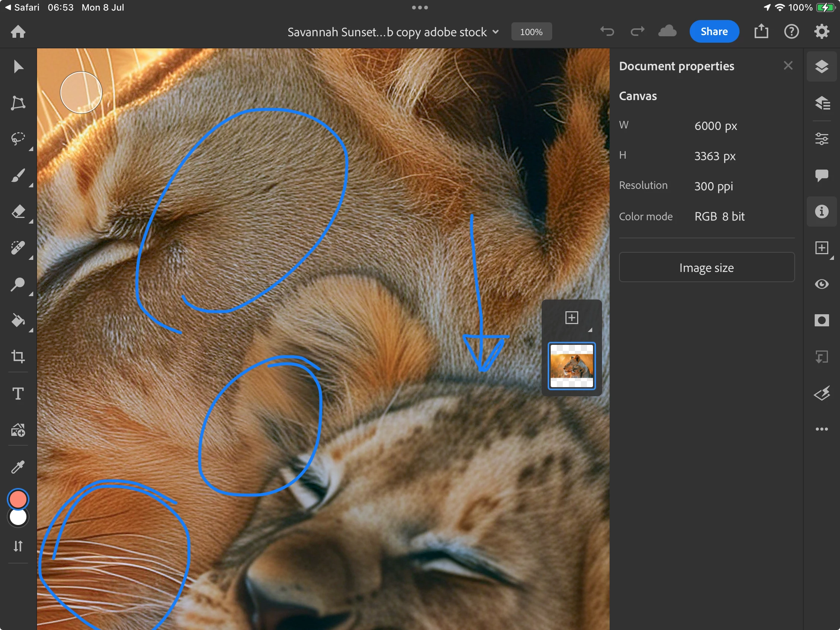Expand the document title dropdown

(495, 32)
